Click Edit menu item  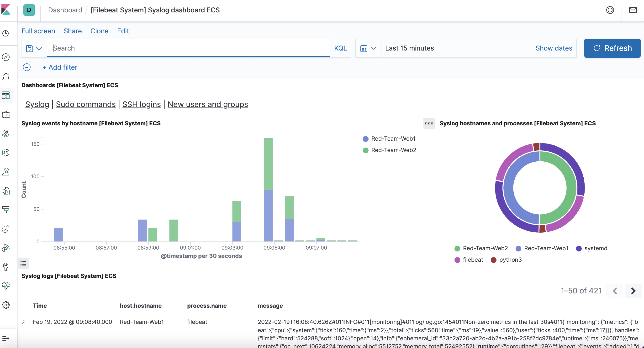(x=123, y=31)
